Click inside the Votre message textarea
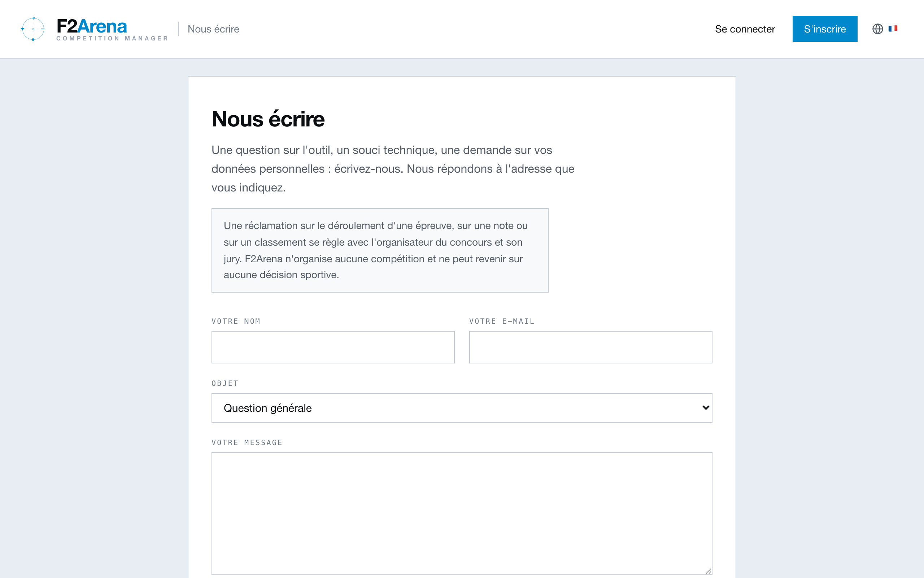 click(x=462, y=513)
